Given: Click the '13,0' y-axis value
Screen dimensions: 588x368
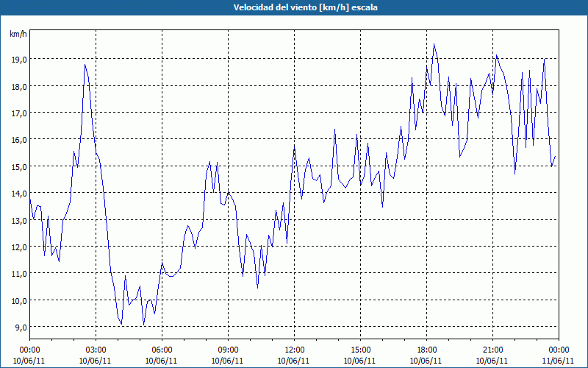Looking at the screenshot, I should tap(18, 220).
